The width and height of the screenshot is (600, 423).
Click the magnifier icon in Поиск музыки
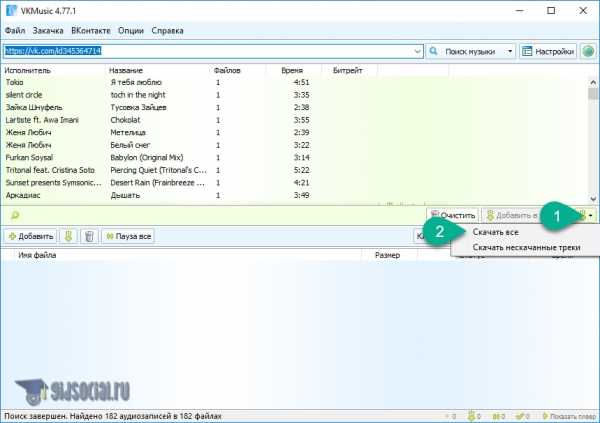[x=434, y=51]
